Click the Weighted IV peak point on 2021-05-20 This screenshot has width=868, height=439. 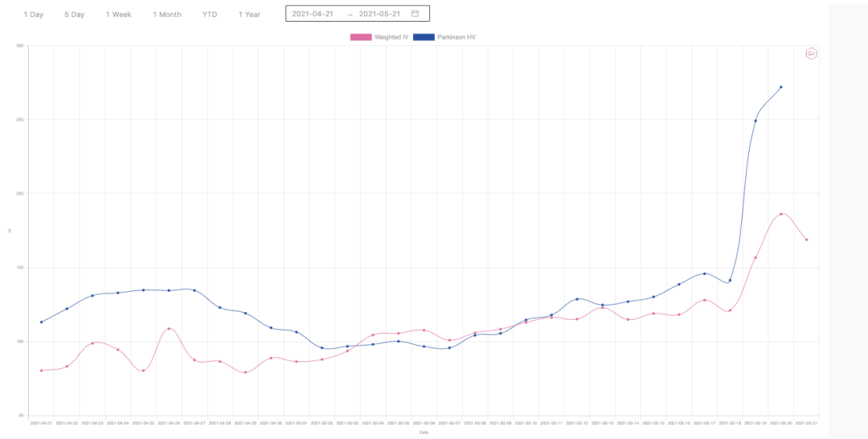coord(781,214)
